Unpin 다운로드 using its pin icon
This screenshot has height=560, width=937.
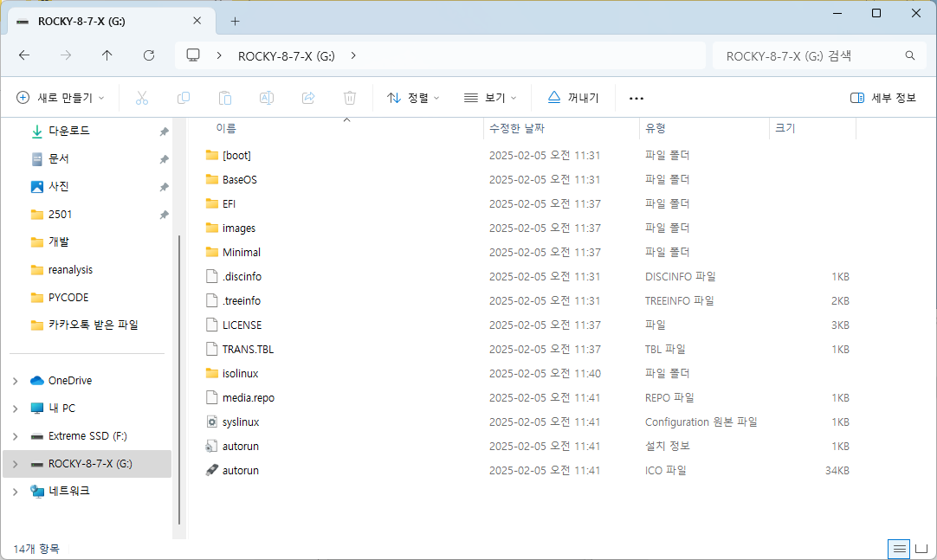coord(164,132)
